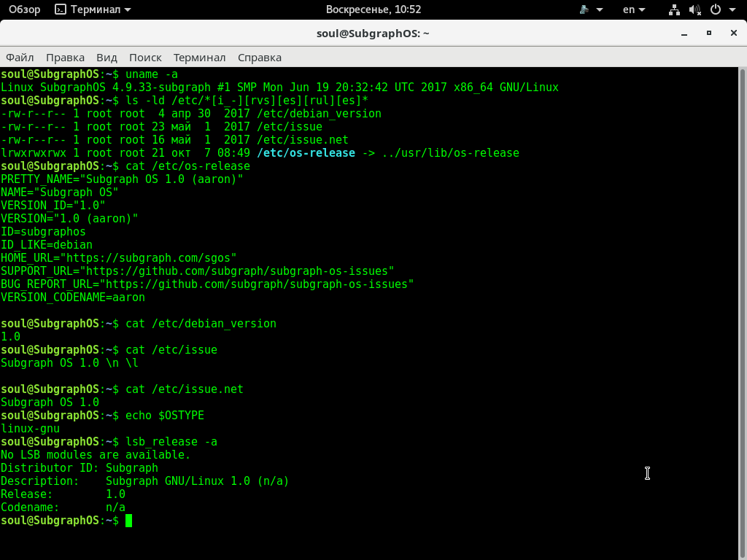Open the Вид menu
This screenshot has width=747, height=560.
point(107,58)
